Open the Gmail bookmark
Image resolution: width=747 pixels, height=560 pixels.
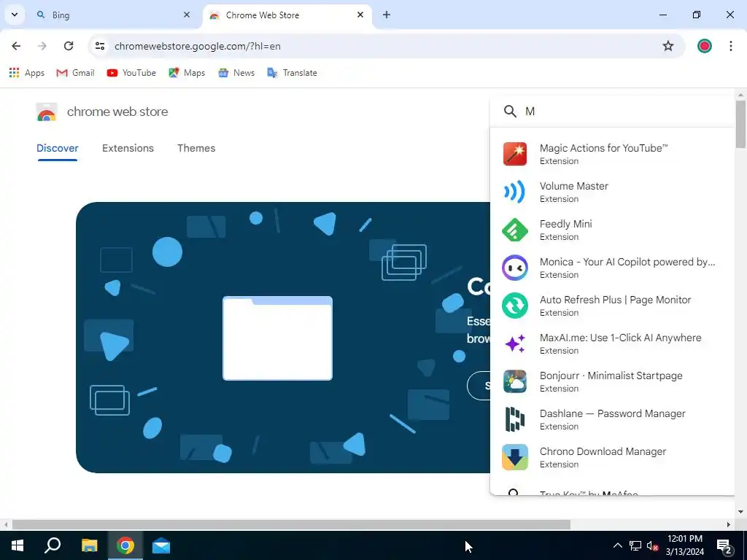(x=75, y=73)
